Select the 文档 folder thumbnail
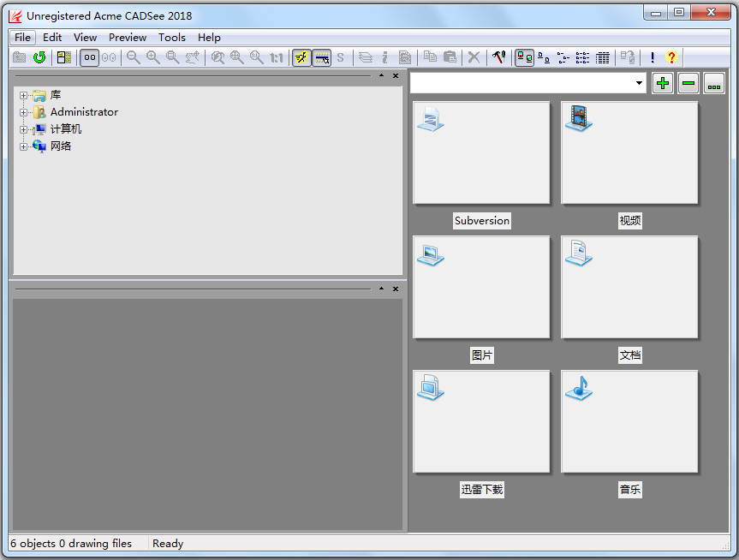739x560 pixels. point(629,288)
